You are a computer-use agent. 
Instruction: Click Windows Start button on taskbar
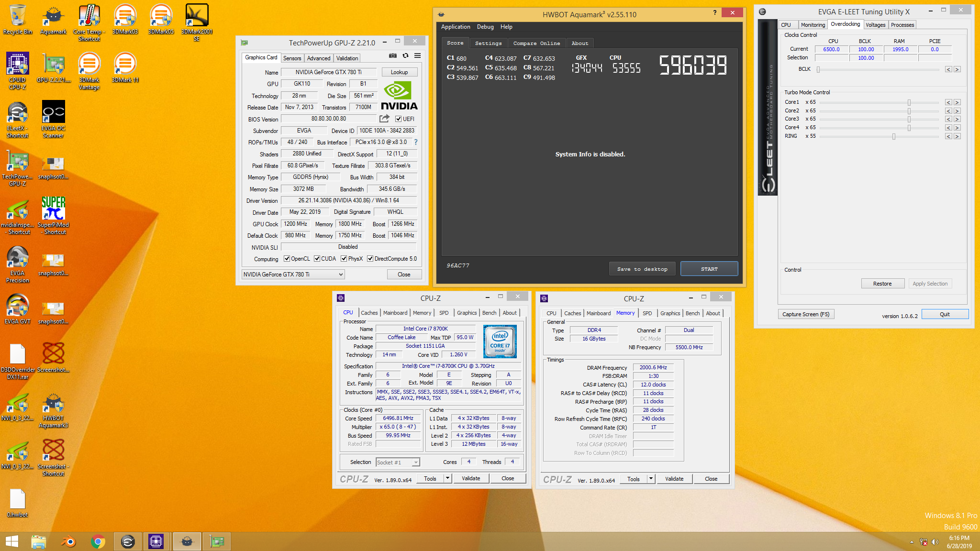coord(12,541)
